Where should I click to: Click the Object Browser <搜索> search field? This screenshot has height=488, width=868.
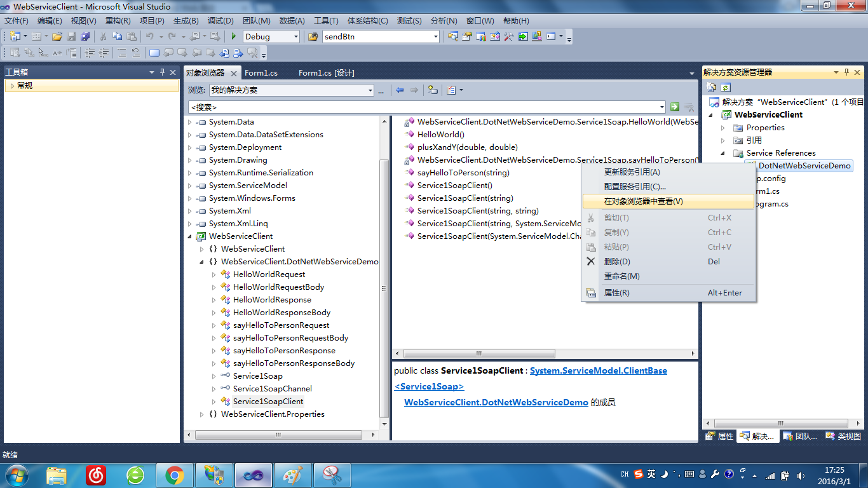pyautogui.click(x=426, y=107)
